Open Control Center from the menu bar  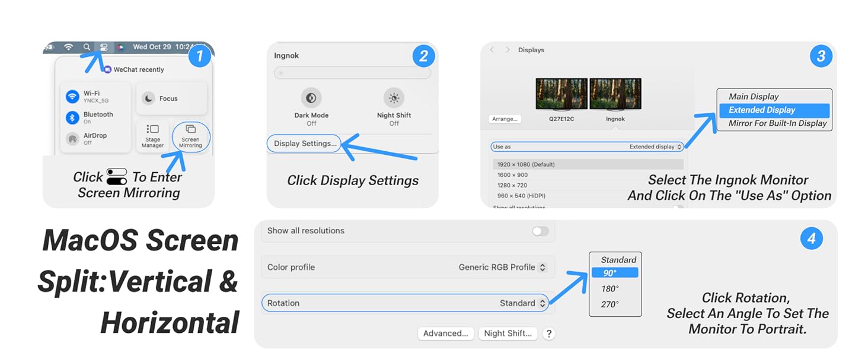pyautogui.click(x=104, y=47)
